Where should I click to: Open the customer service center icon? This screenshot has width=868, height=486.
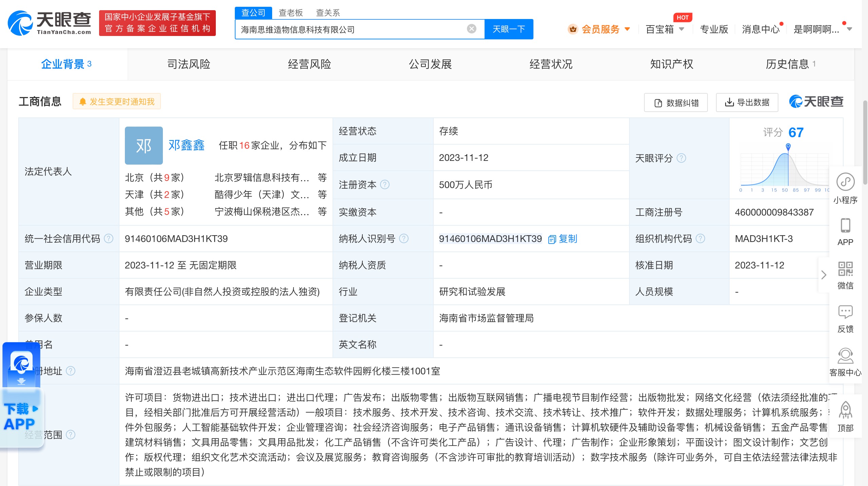pyautogui.click(x=845, y=356)
